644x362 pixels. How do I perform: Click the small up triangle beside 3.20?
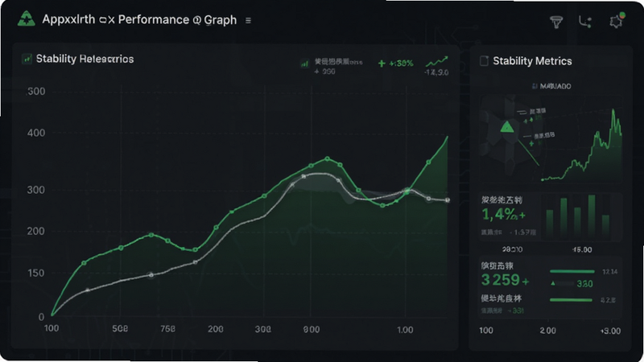553,283
